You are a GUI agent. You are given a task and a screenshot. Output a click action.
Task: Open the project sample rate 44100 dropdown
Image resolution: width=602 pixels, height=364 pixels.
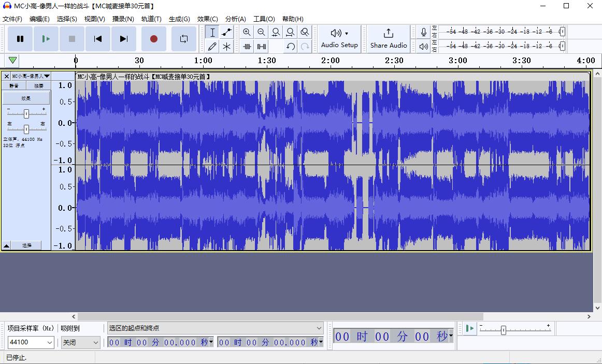tap(31, 342)
